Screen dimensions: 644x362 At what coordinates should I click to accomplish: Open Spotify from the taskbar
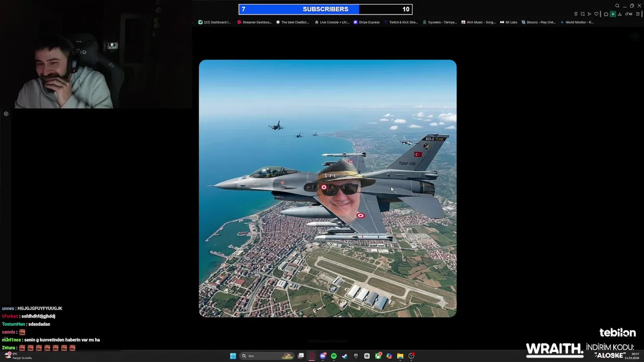pyautogui.click(x=334, y=356)
